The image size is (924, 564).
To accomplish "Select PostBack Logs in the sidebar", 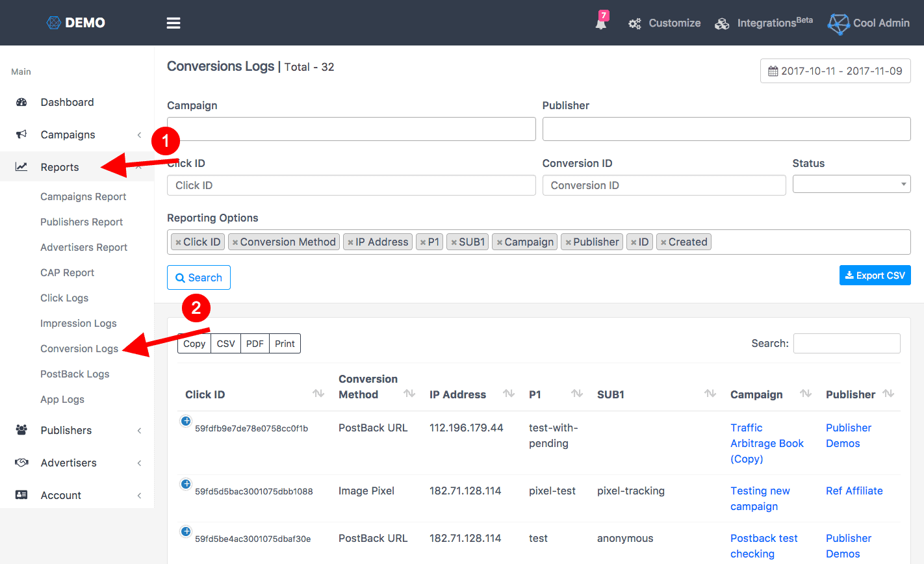I will point(75,374).
